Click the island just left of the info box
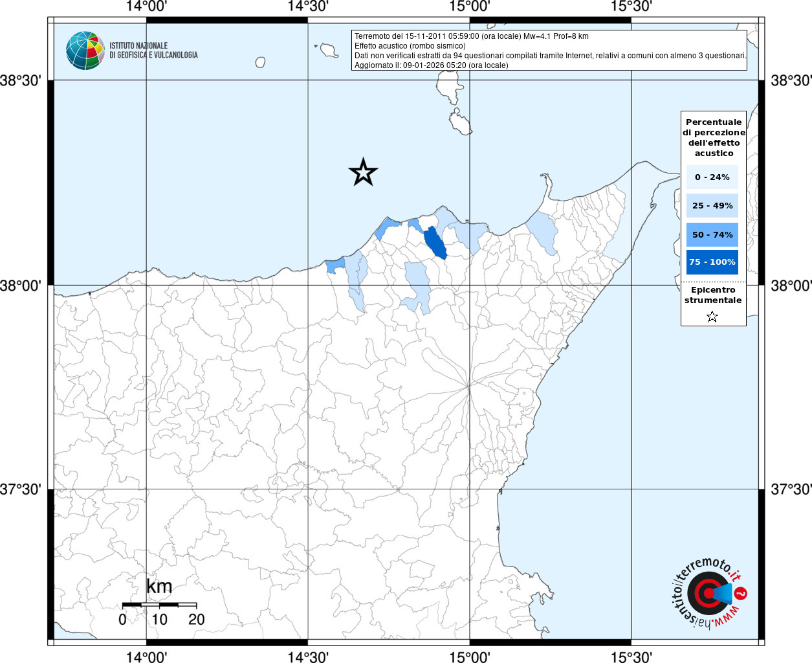The height and width of the screenshot is (663, 812). [327, 50]
